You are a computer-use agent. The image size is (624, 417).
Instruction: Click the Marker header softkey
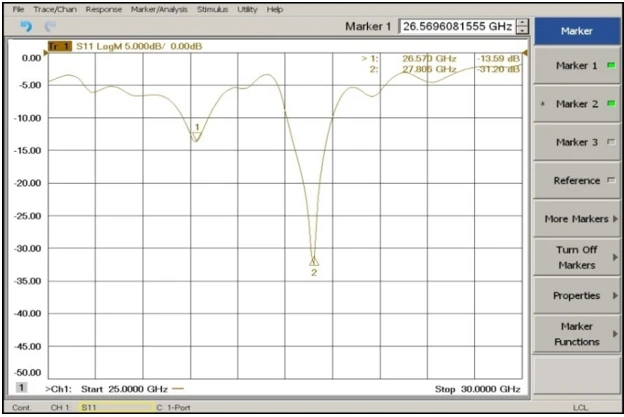coord(577,30)
